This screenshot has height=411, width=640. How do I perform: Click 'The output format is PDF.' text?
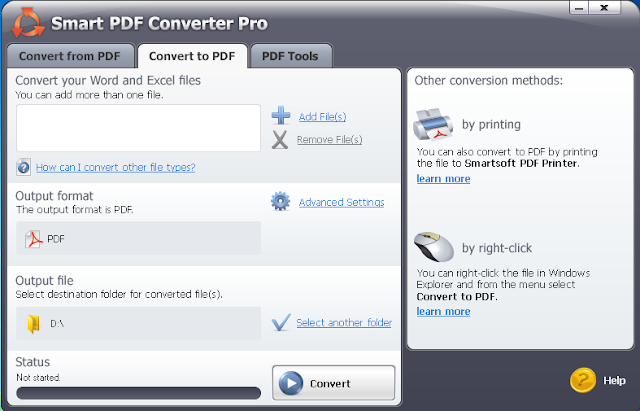(75, 209)
